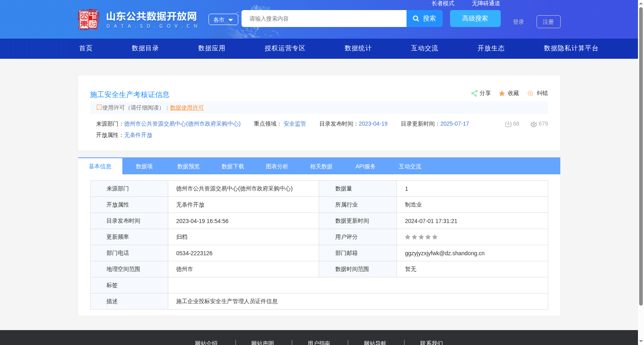Open the 各市 city dropdown
This screenshot has height=345, width=644.
tap(223, 19)
